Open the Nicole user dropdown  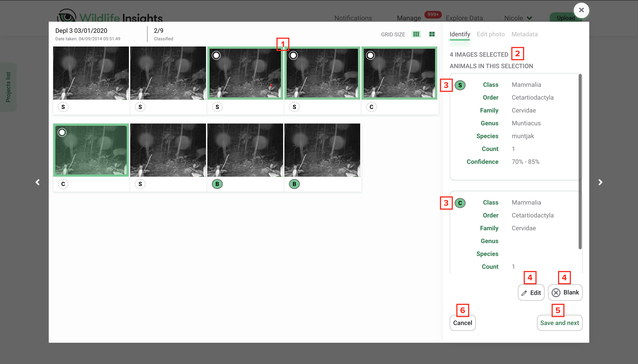pyautogui.click(x=518, y=18)
